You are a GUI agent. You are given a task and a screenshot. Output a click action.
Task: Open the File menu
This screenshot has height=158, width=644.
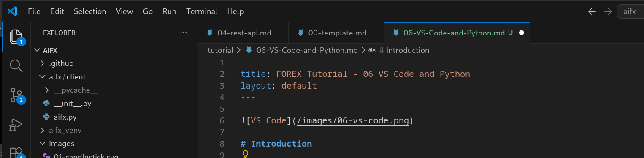[34, 11]
